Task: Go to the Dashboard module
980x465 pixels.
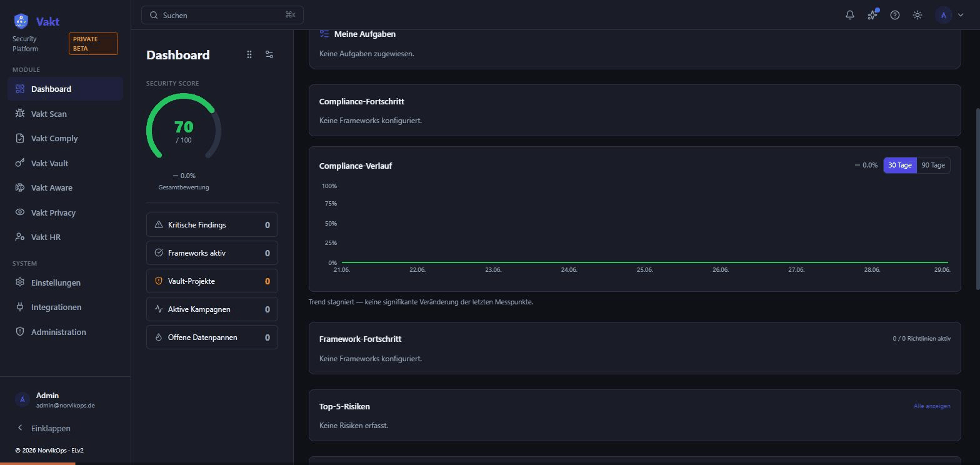Action: point(65,89)
